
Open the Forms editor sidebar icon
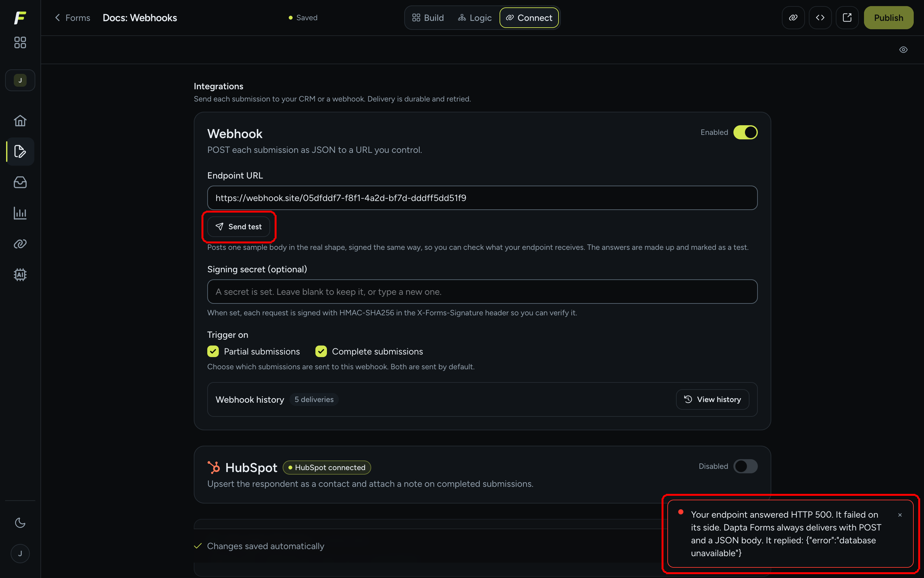(x=20, y=152)
